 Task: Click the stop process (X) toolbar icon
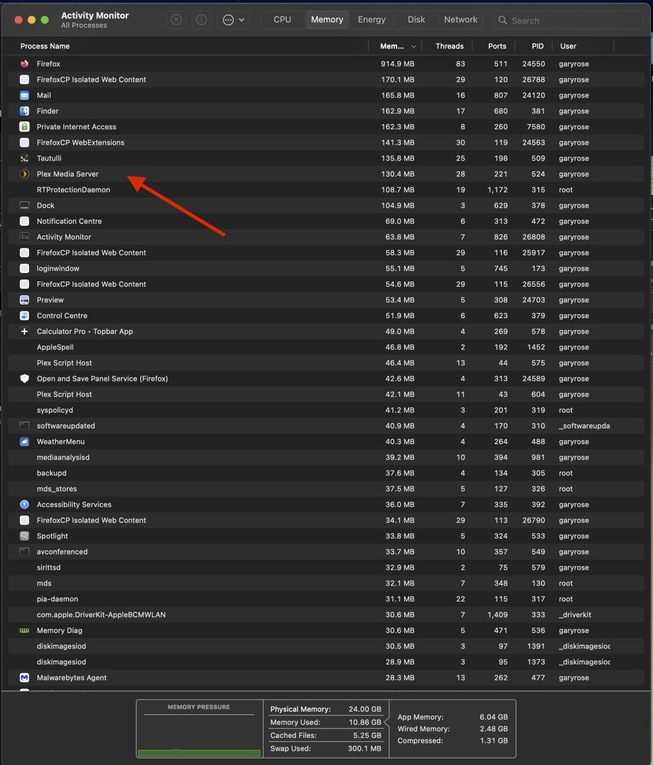(x=176, y=20)
